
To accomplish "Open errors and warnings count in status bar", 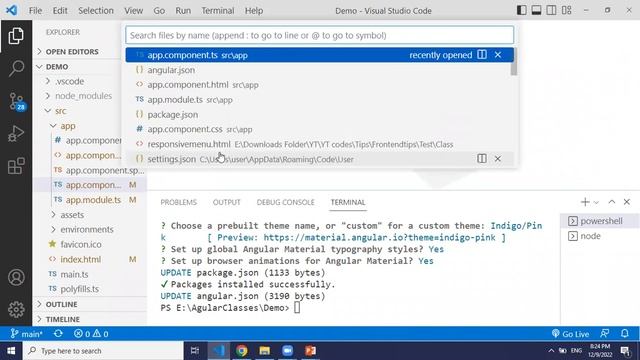I will 91,334.
